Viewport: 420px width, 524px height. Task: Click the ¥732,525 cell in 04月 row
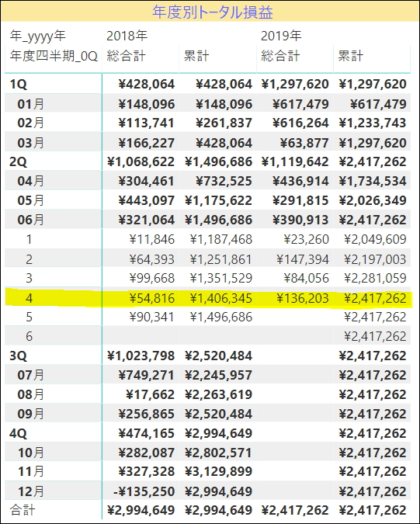click(x=224, y=181)
